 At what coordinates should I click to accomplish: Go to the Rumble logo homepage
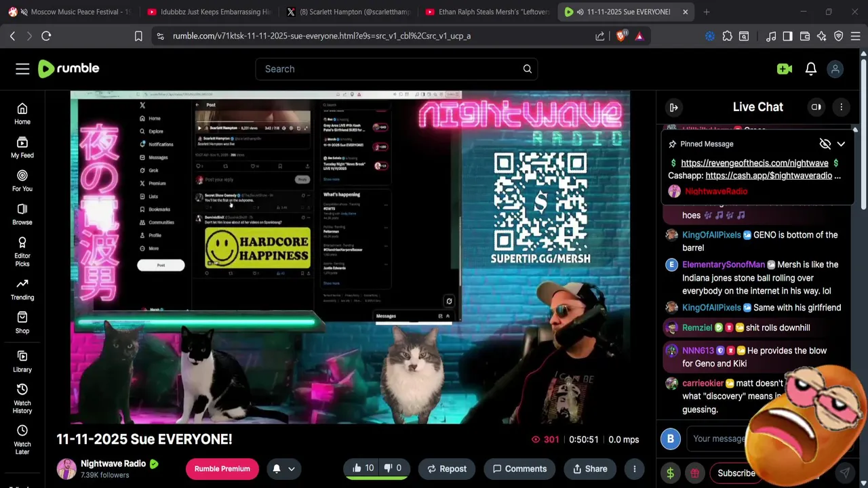point(68,68)
